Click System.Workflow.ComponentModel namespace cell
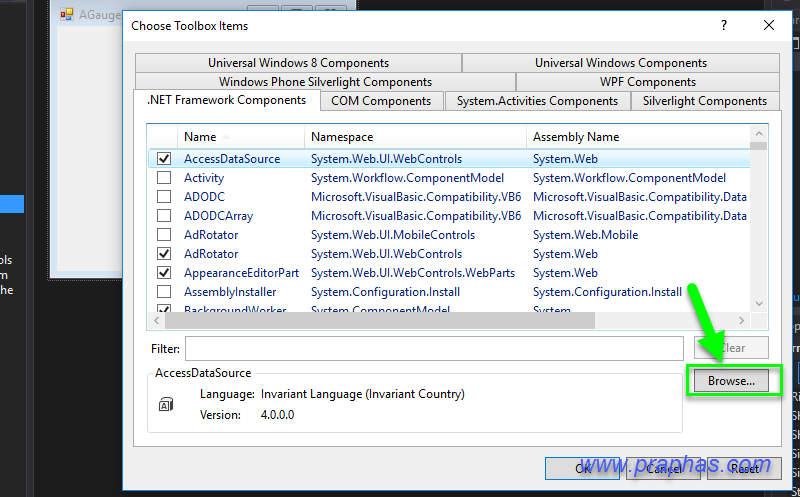The height and width of the screenshot is (497, 800). click(407, 178)
